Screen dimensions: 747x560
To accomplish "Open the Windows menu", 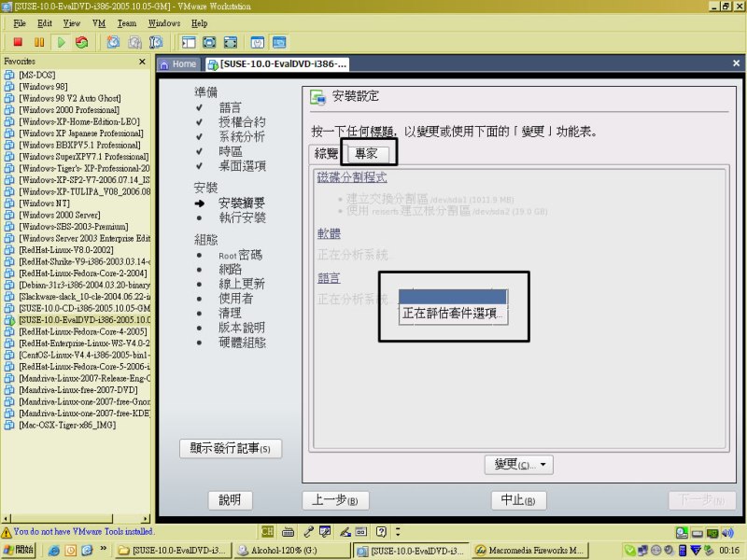I will pyautogui.click(x=164, y=22).
